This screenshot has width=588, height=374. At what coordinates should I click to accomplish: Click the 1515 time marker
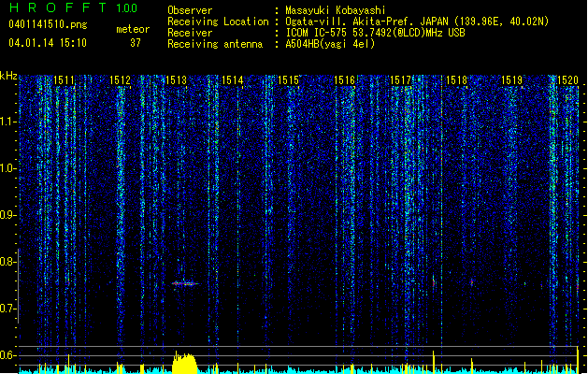pyautogui.click(x=288, y=80)
